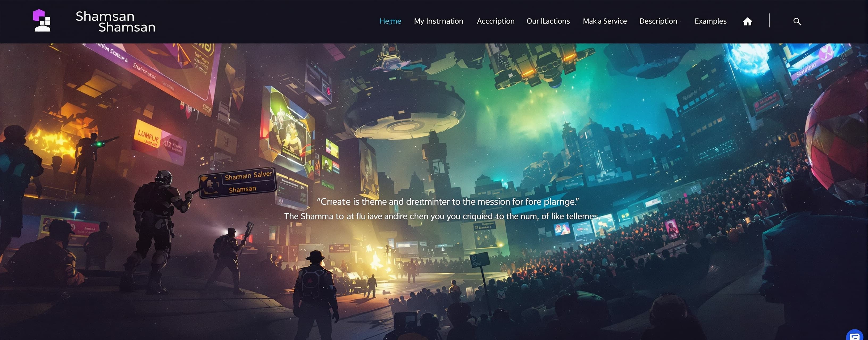868x340 pixels.
Task: Open the Examples nav link
Action: point(710,21)
